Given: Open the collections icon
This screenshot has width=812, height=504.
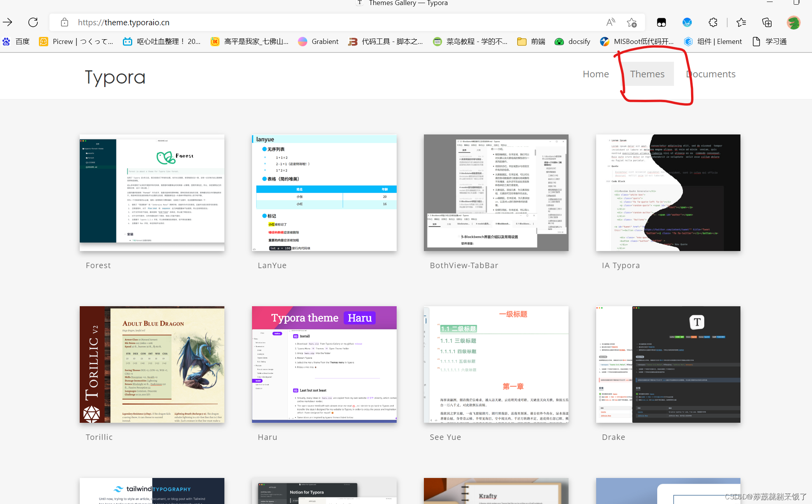Looking at the screenshot, I should [x=767, y=22].
